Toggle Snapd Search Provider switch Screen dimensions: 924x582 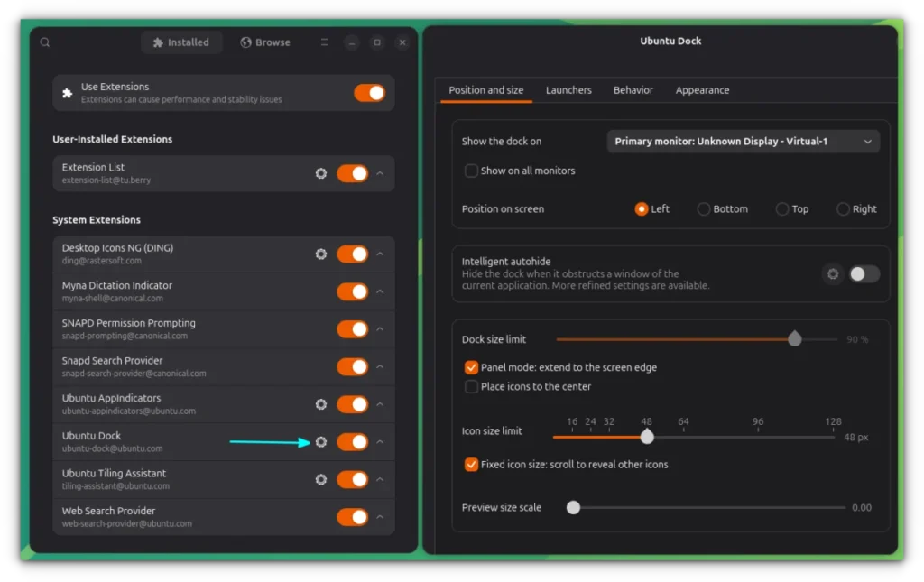pyautogui.click(x=353, y=366)
